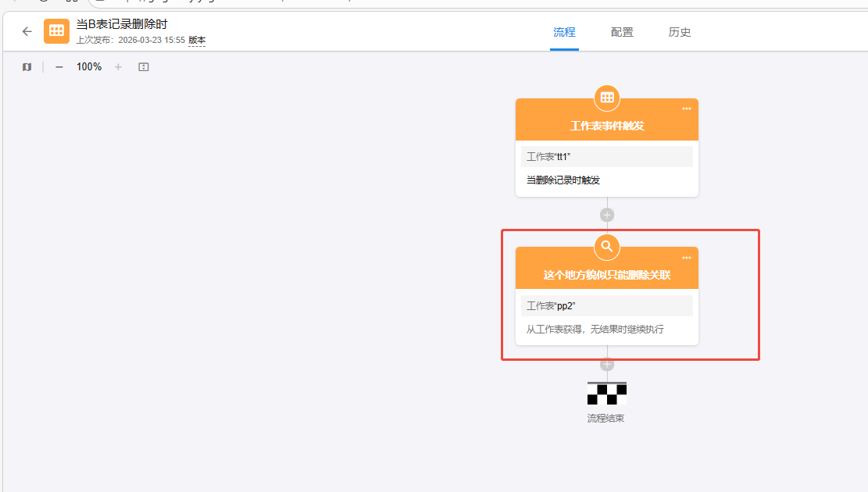
Task: Click the workflow title 当B表记录删除时
Action: click(x=122, y=23)
